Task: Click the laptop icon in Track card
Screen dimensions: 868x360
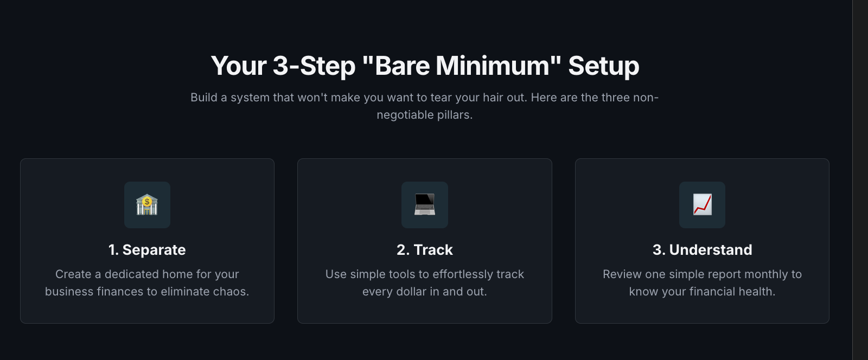Action: (x=425, y=205)
